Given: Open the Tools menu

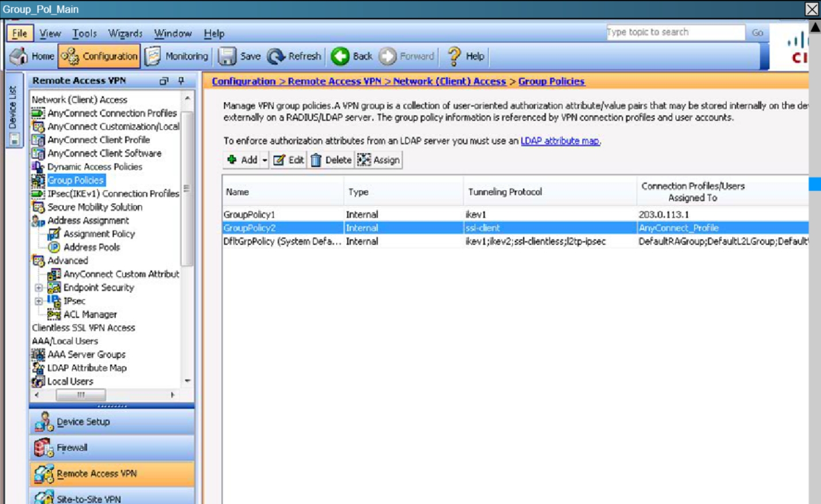Looking at the screenshot, I should pos(84,33).
